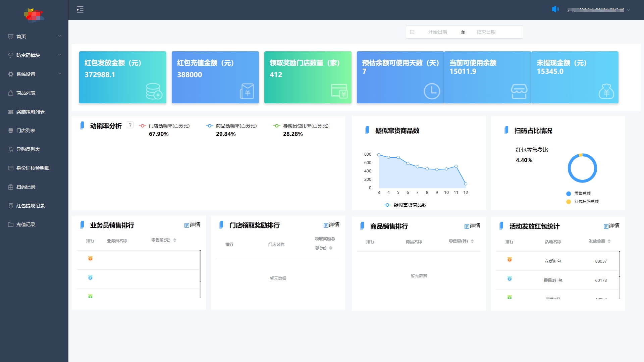The height and width of the screenshot is (362, 644).
Task: Click the logo at sidebar top
Action: tap(34, 15)
